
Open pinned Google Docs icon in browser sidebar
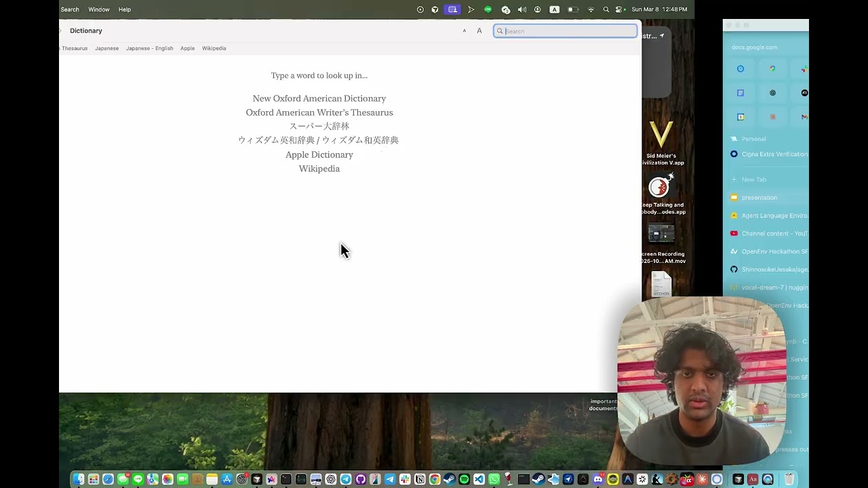(x=741, y=93)
